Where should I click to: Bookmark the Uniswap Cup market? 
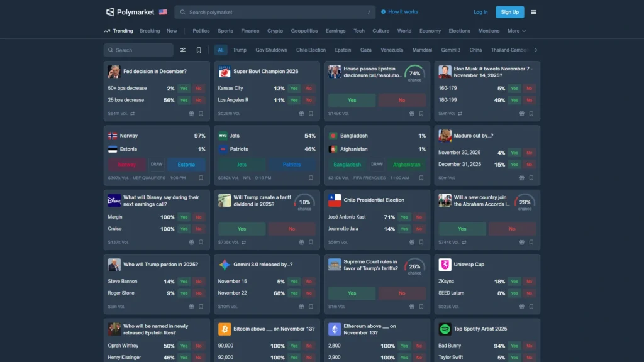pyautogui.click(x=531, y=307)
